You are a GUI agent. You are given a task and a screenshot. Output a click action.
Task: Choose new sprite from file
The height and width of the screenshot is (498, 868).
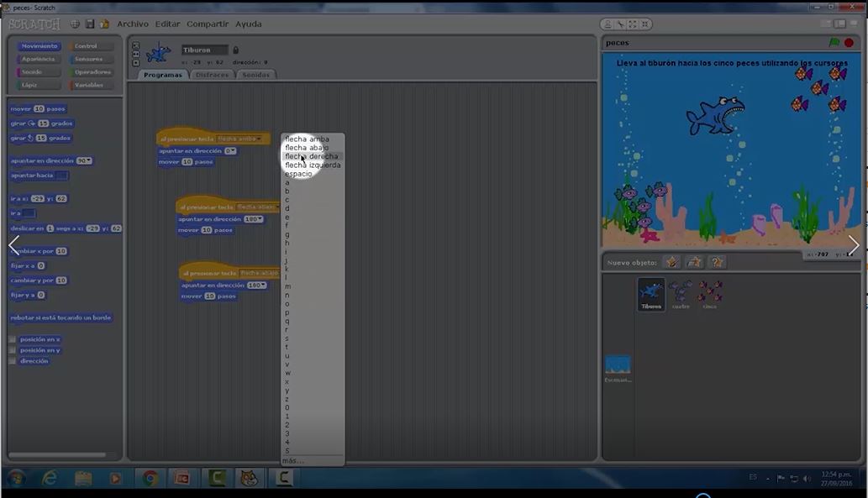(x=694, y=262)
